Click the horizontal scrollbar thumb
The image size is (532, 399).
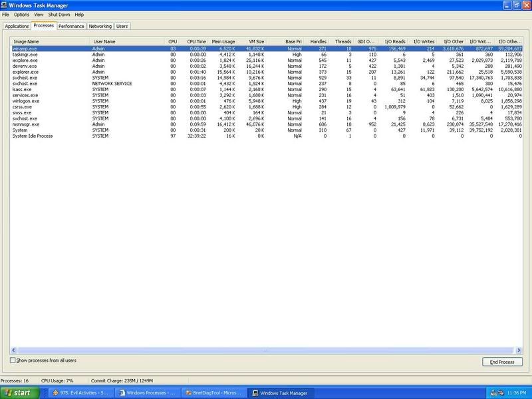[265, 350]
